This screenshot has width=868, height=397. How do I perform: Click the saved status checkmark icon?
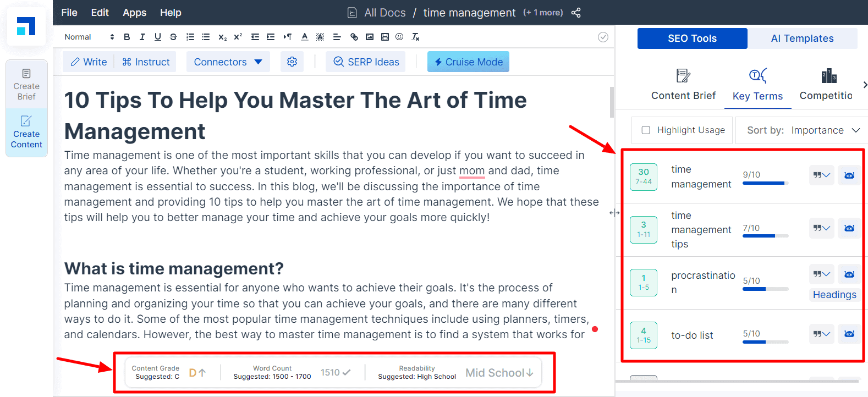(x=603, y=37)
